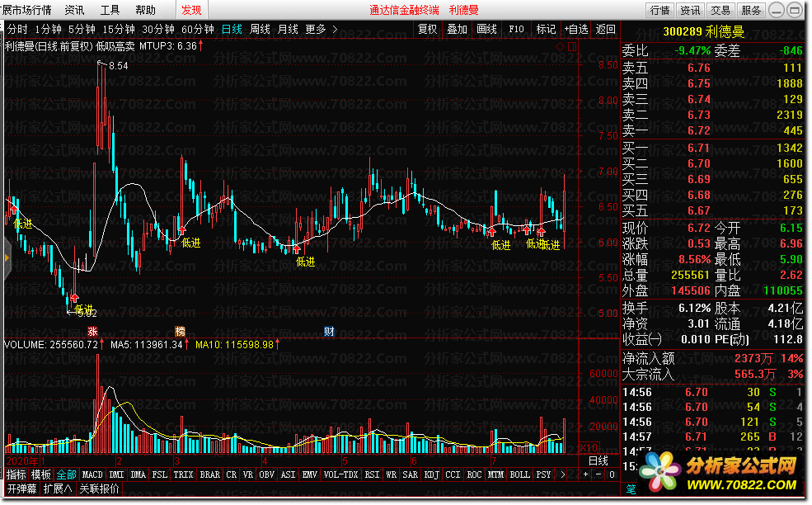Add stock with +自选
The height and width of the screenshot is (505, 812).
coord(576,30)
